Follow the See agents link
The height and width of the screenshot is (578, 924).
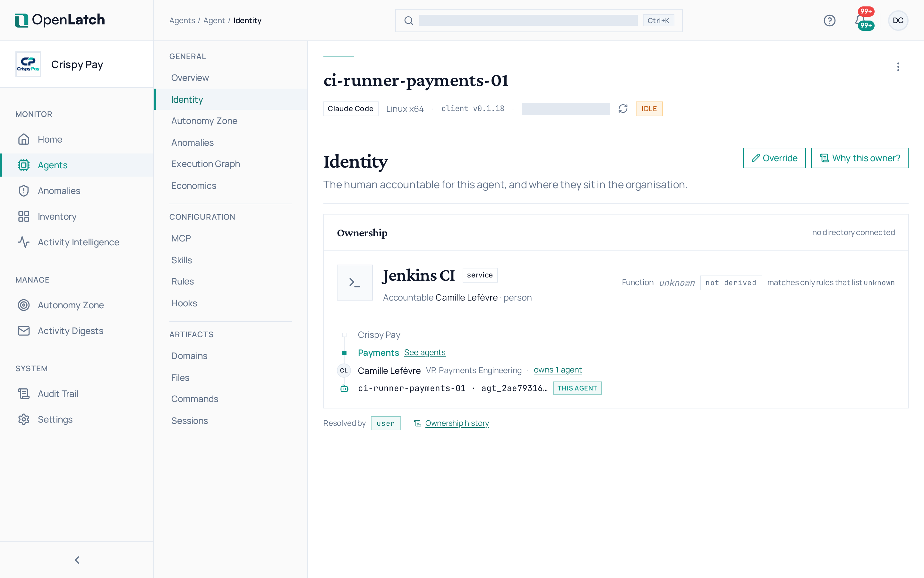[x=424, y=353]
